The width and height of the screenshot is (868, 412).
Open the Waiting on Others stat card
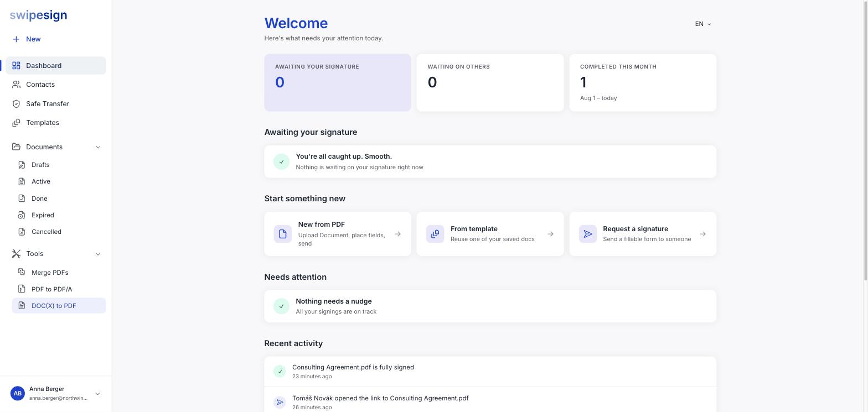(490, 83)
